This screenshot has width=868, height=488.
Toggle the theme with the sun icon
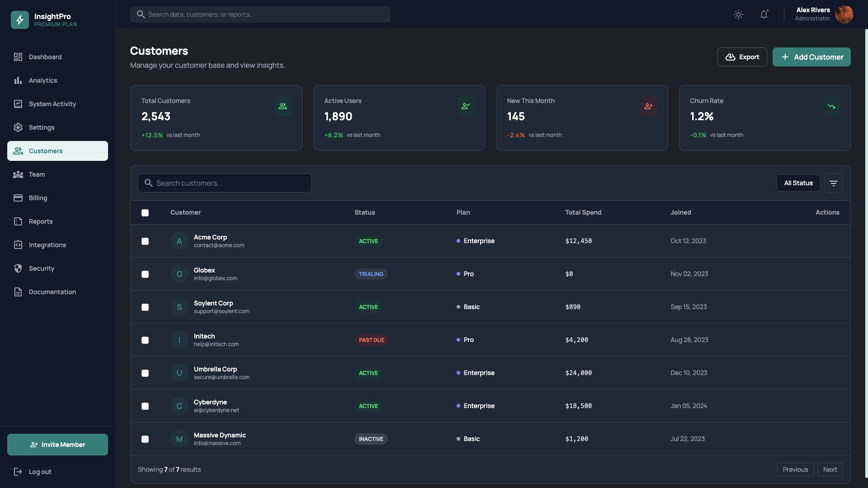tap(738, 14)
